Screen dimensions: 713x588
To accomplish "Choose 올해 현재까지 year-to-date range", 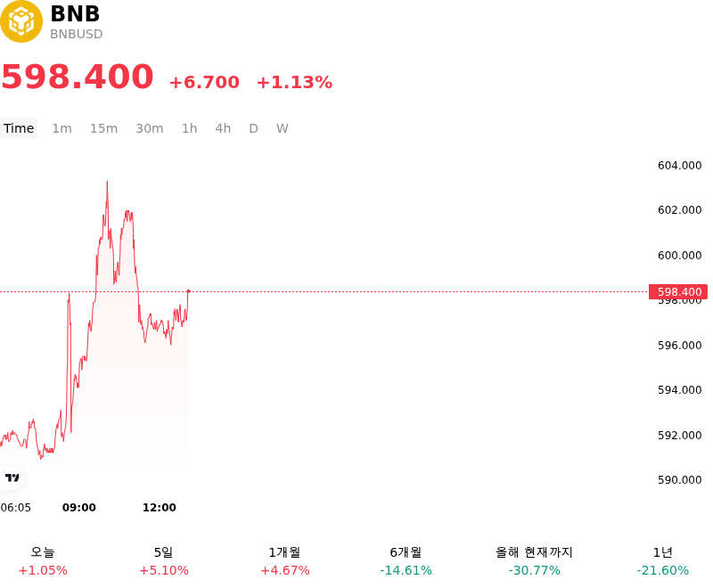I will click(534, 561).
